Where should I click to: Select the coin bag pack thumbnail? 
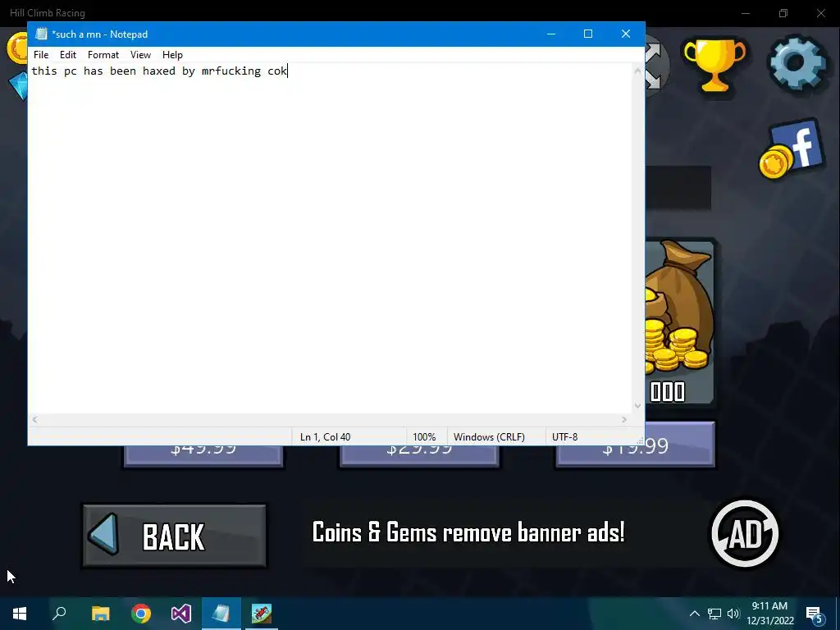pos(680,322)
